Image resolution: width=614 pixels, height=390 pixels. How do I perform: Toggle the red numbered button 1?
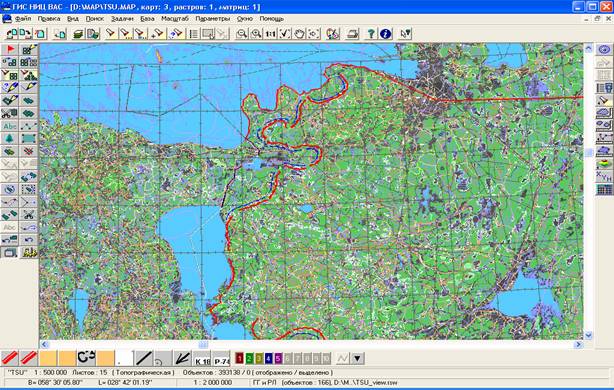point(239,358)
